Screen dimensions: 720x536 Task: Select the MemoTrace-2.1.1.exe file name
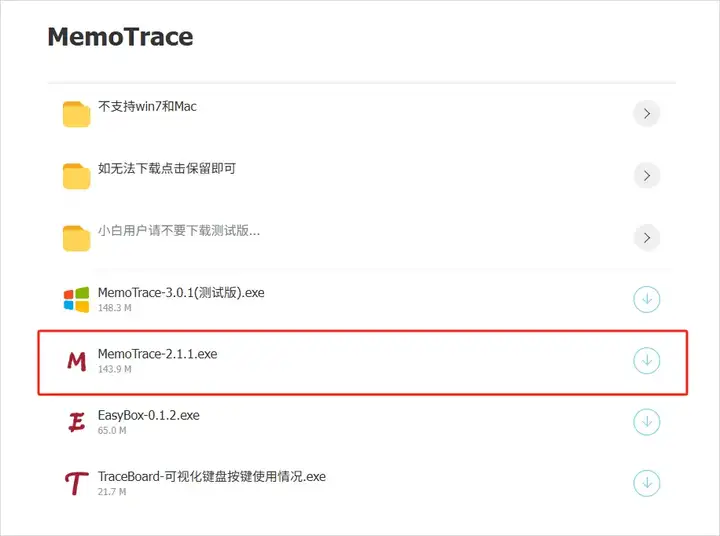click(x=158, y=354)
